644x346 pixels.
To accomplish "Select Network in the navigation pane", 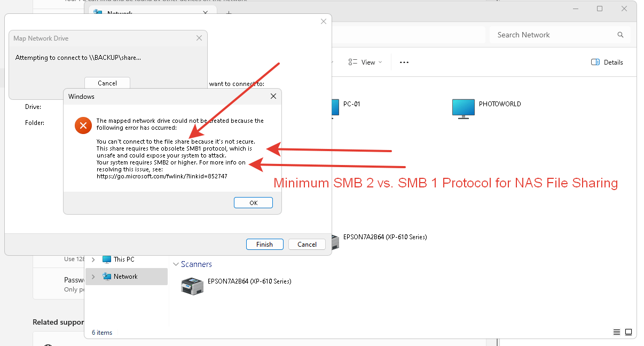I will (126, 277).
